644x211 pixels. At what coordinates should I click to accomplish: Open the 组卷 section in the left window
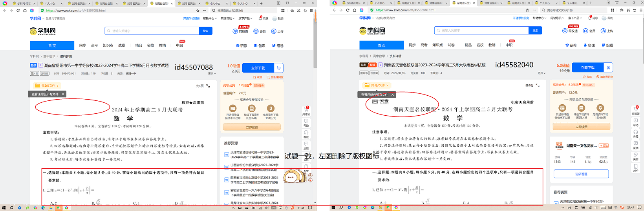(x=278, y=45)
